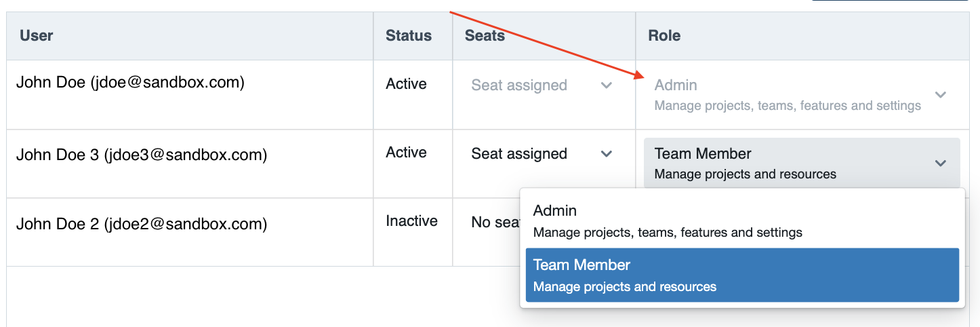Click the User column header
Image resolution: width=980 pixels, height=327 pixels.
(x=37, y=36)
